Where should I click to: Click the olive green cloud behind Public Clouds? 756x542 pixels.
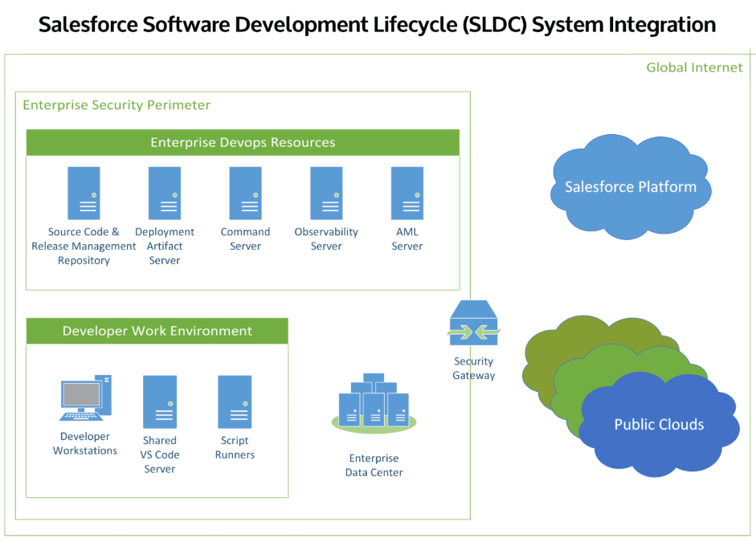pos(554,353)
